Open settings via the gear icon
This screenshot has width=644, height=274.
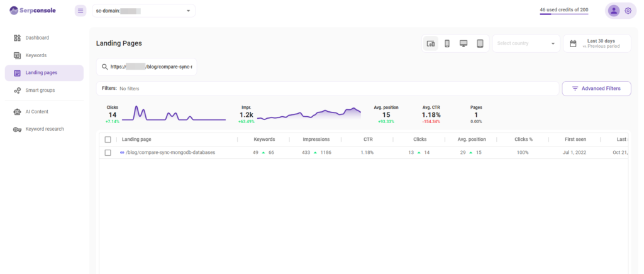pos(628,11)
